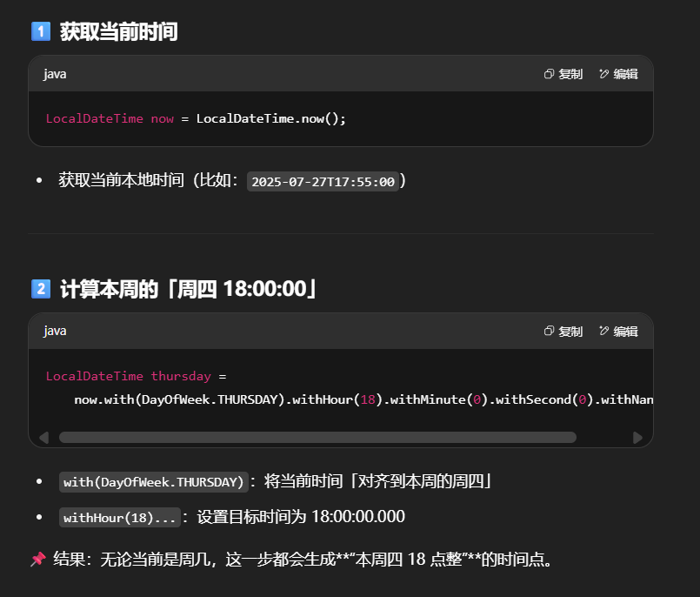
Task: Edit the first java code block
Action: pyautogui.click(x=618, y=74)
